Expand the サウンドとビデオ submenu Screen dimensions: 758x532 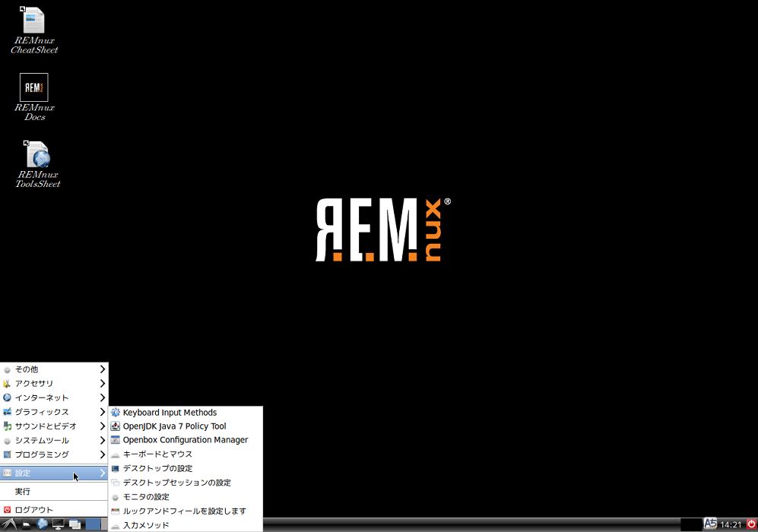tap(54, 426)
